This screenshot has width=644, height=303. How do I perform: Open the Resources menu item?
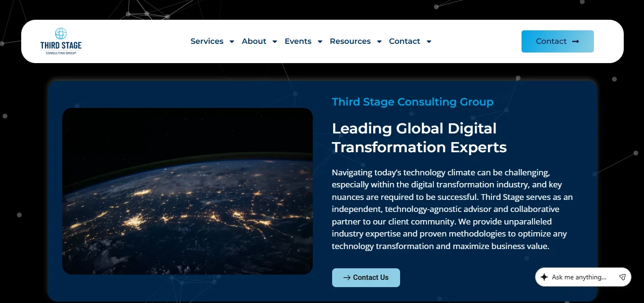point(350,41)
